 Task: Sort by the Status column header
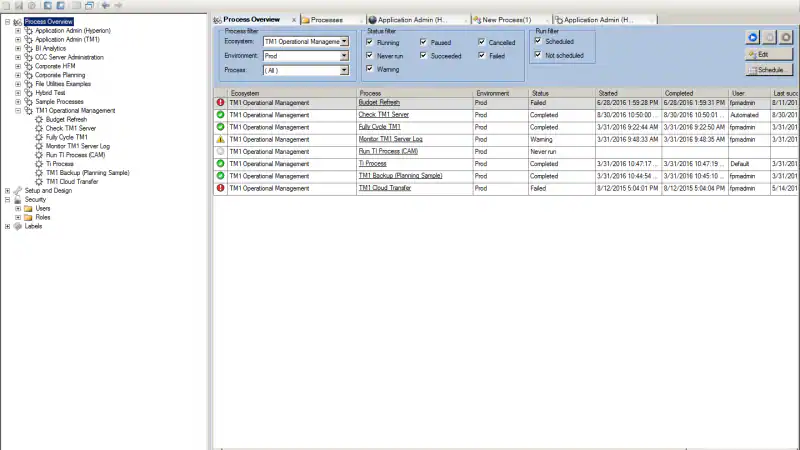click(562, 93)
